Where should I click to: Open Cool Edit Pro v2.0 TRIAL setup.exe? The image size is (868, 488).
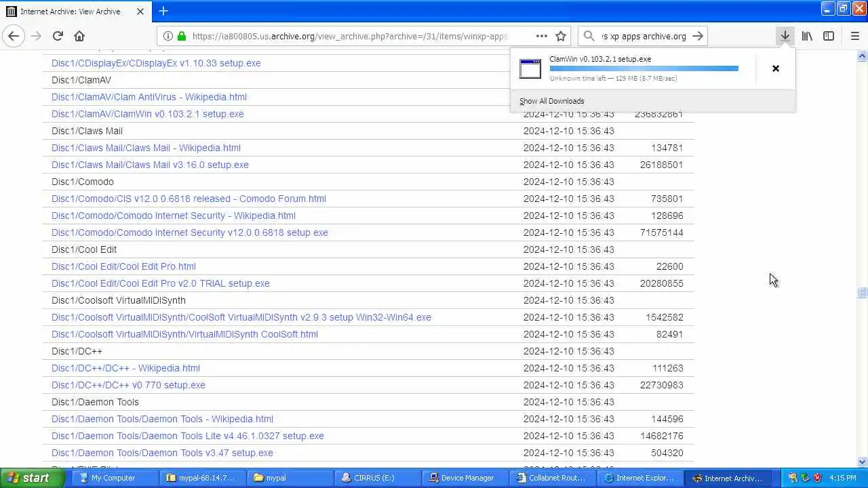(x=161, y=283)
